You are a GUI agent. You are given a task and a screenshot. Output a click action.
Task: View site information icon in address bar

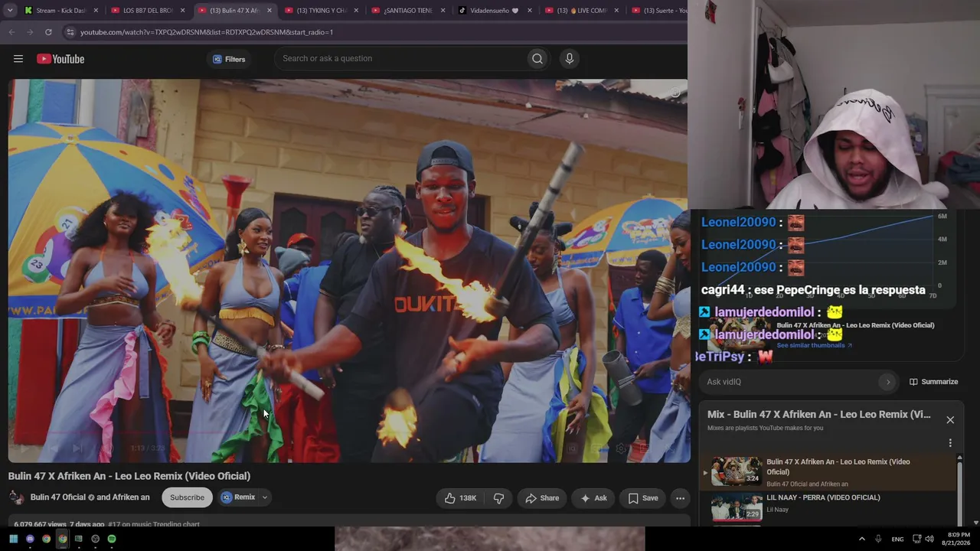70,32
